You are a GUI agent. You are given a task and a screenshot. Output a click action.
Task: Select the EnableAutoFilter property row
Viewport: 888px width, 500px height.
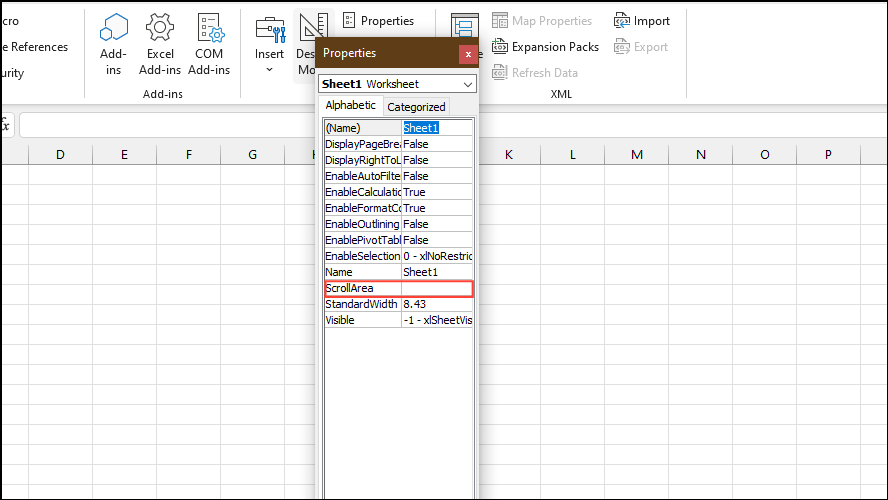click(399, 176)
